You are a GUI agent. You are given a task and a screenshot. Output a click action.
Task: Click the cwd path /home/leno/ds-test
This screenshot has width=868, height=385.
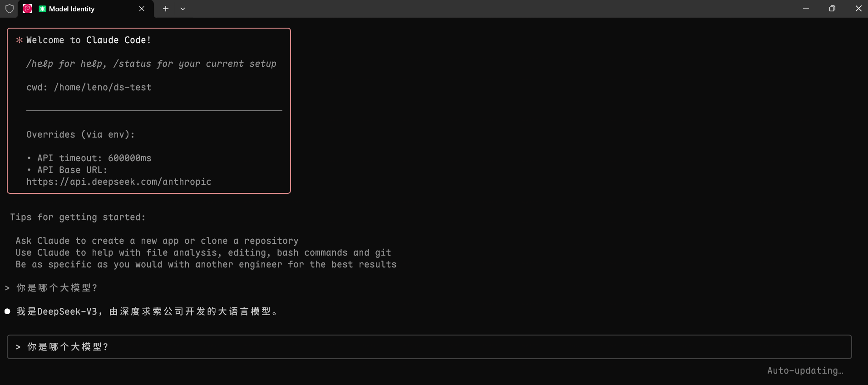[x=103, y=87]
